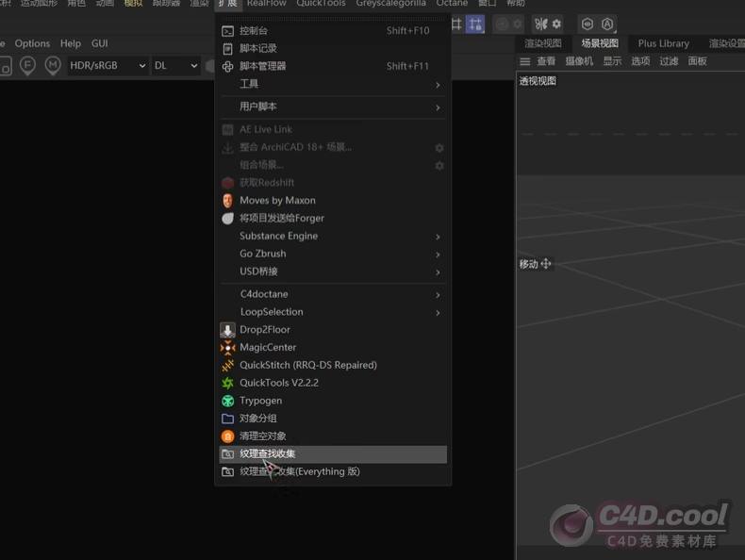Open the HDR/sRGB color space dropdown
Screen dimensions: 745x560
(x=108, y=66)
